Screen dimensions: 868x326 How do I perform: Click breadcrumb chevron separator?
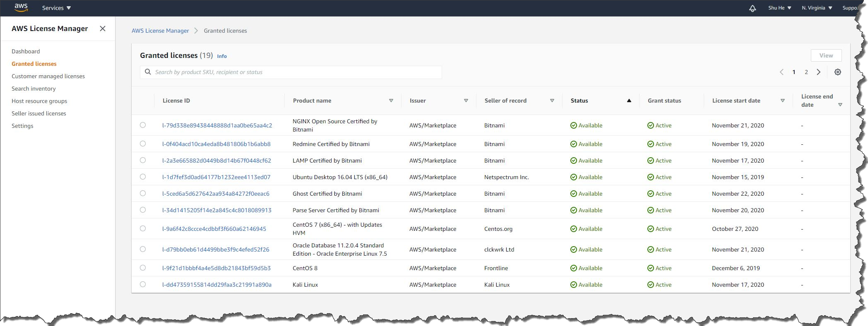pyautogui.click(x=196, y=31)
